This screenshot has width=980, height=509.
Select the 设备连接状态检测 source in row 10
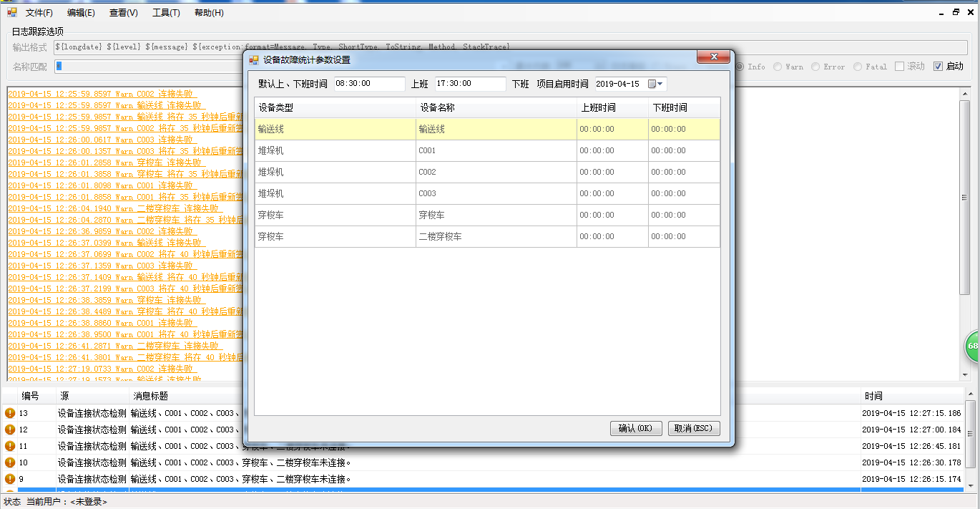92,462
